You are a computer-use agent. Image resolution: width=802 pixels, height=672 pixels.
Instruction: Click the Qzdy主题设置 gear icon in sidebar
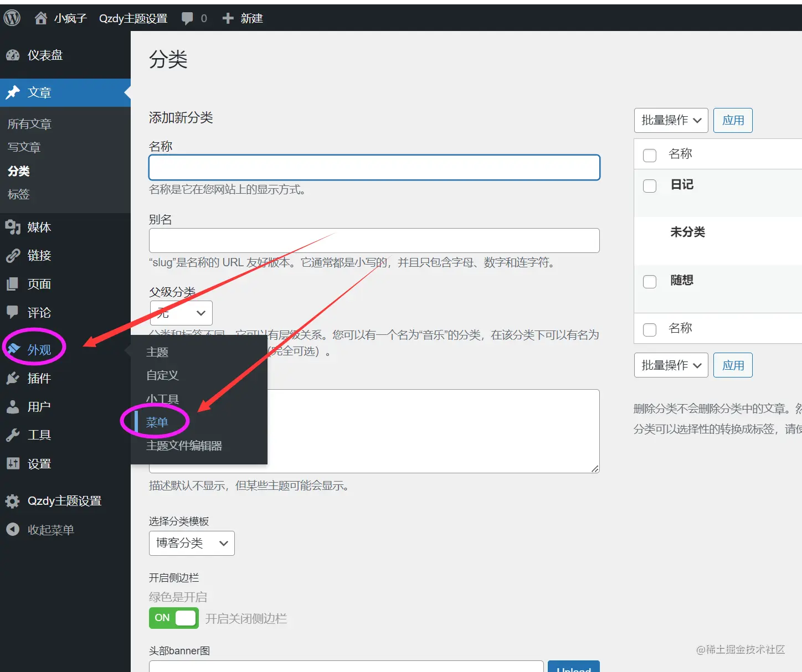[13, 501]
